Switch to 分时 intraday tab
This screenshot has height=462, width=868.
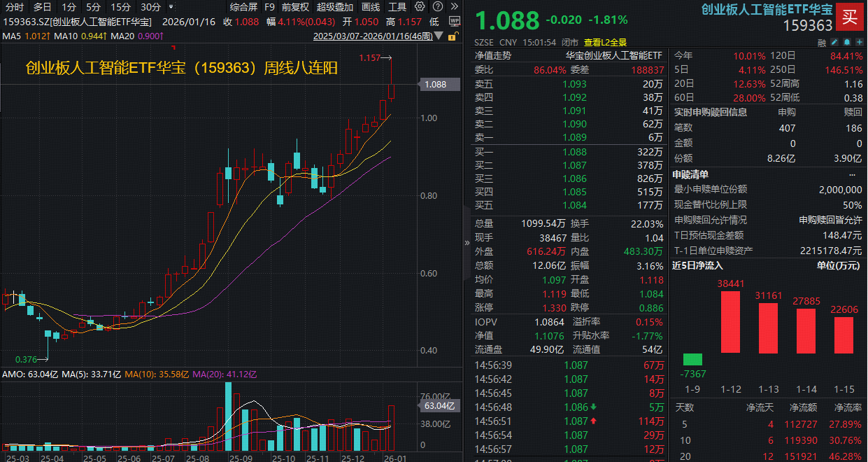point(15,7)
